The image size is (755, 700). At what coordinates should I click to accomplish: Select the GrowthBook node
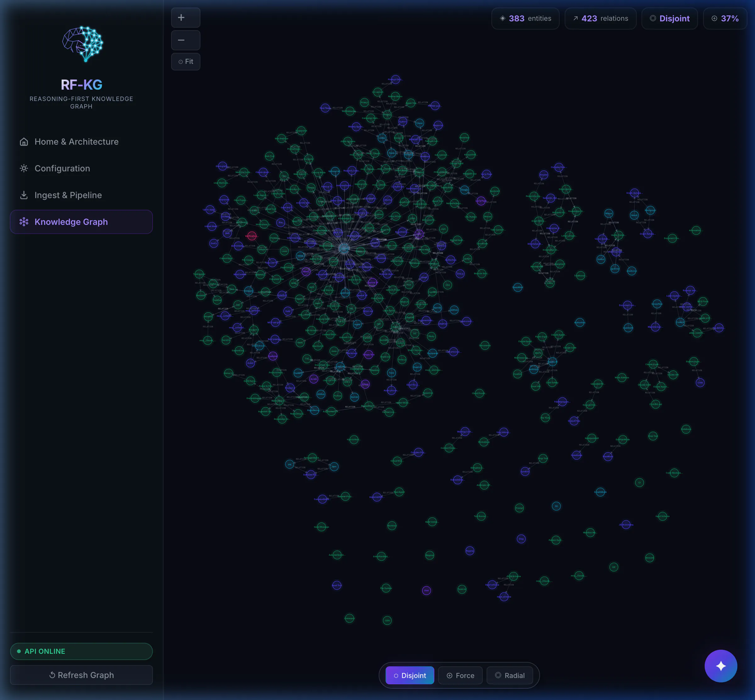(x=600, y=492)
